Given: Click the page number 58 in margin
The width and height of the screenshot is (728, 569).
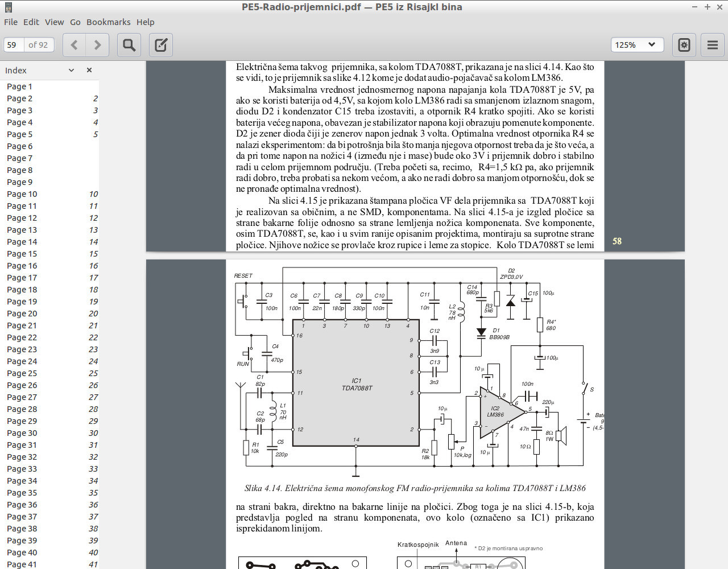Looking at the screenshot, I should point(617,241).
